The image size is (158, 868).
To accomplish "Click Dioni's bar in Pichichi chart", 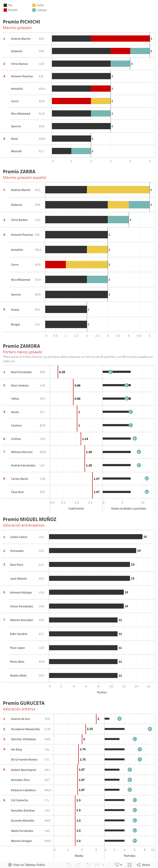I will click(x=71, y=139).
